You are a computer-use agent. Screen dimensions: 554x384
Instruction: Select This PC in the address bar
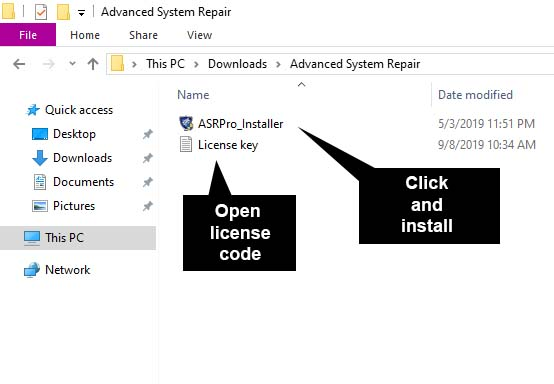click(165, 64)
